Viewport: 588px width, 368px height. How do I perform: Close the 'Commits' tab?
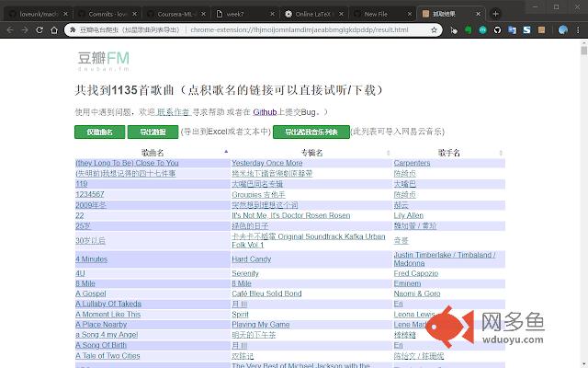[134, 14]
